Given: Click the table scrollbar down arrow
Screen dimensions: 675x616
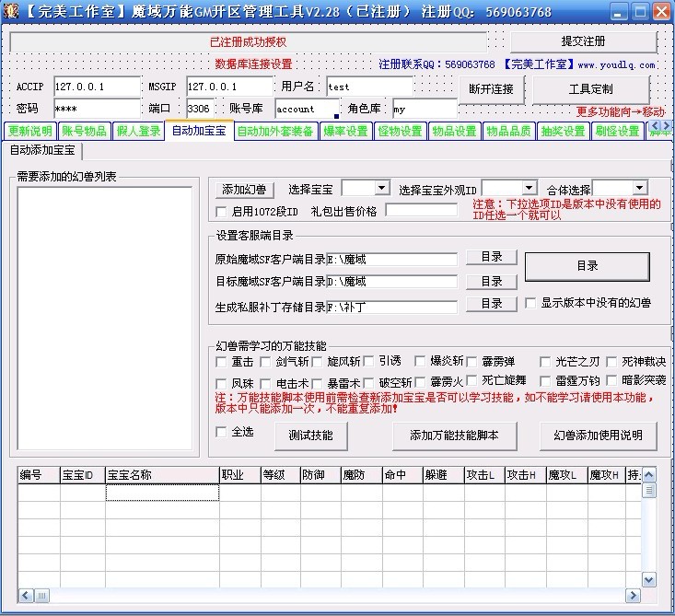Looking at the screenshot, I should 649,579.
